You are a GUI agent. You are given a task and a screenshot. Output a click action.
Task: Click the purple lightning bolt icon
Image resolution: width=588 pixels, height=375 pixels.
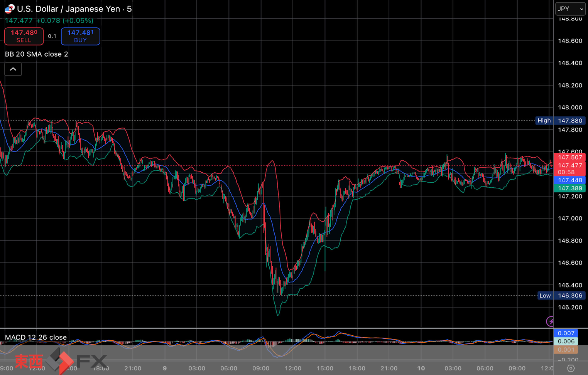(x=550, y=321)
